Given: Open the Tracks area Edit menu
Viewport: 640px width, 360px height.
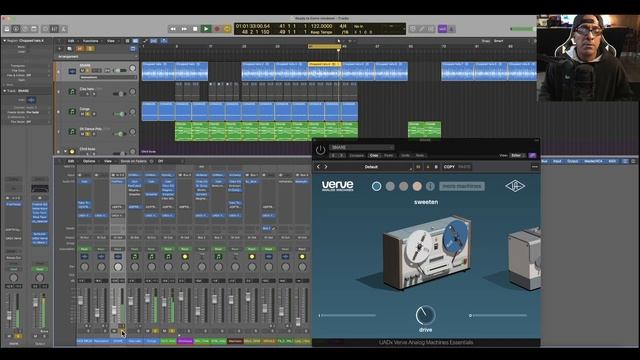Looking at the screenshot, I should coord(71,41).
